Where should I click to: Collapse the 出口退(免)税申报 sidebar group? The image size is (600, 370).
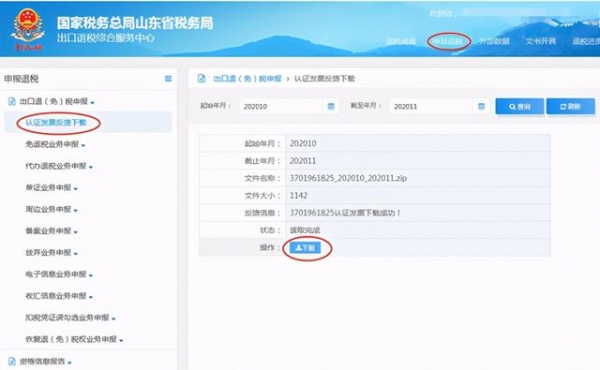(57, 101)
